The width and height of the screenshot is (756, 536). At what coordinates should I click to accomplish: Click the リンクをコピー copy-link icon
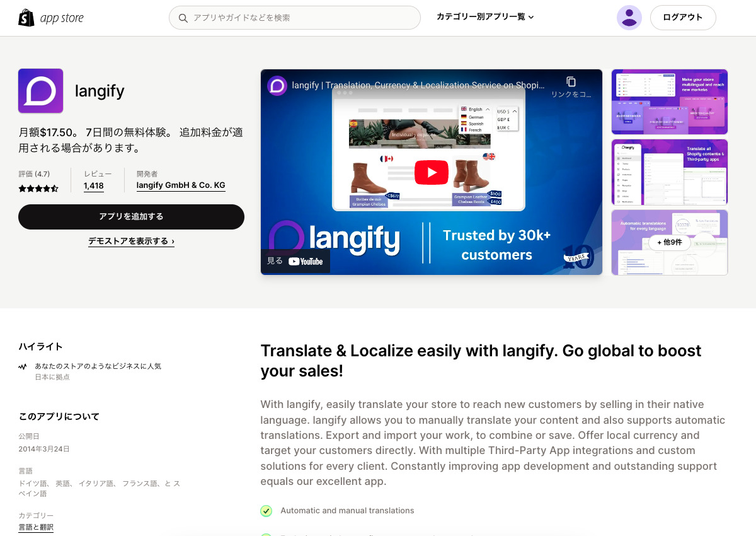point(571,83)
